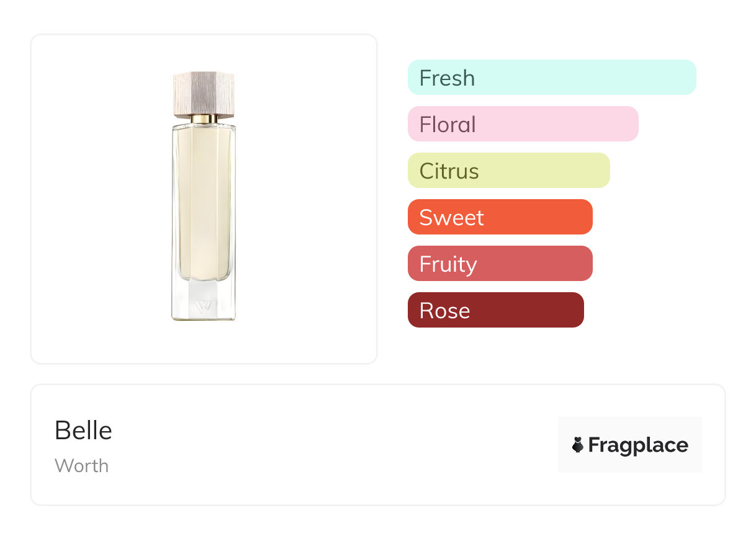Open the Belle fragrance title
The height and width of the screenshot is (536, 756).
(83, 431)
